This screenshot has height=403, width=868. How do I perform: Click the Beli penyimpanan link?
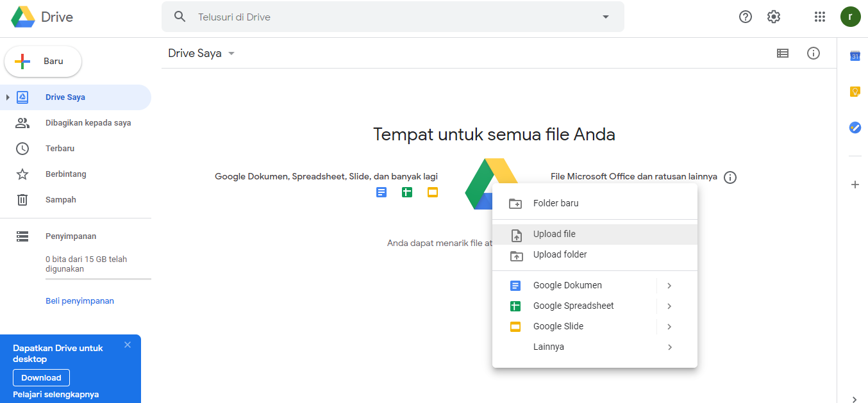79,301
